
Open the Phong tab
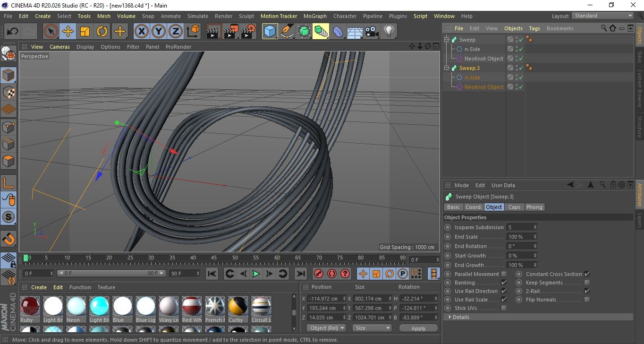click(534, 207)
